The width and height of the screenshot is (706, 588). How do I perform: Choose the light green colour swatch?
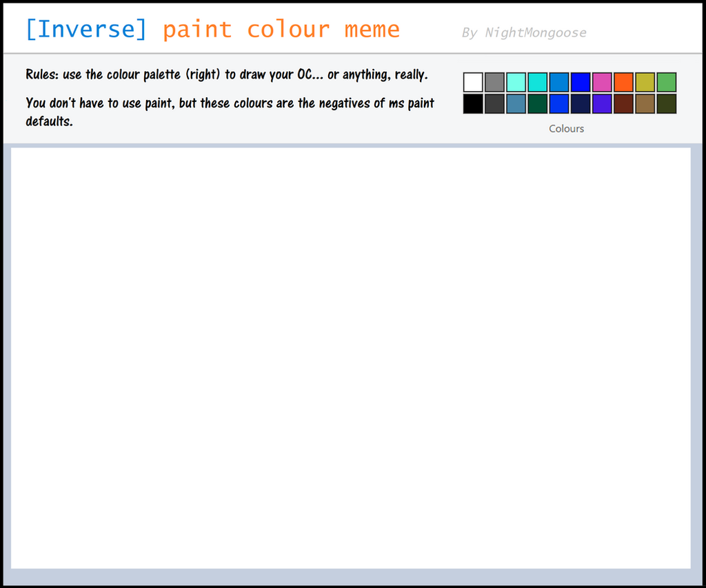coord(667,83)
